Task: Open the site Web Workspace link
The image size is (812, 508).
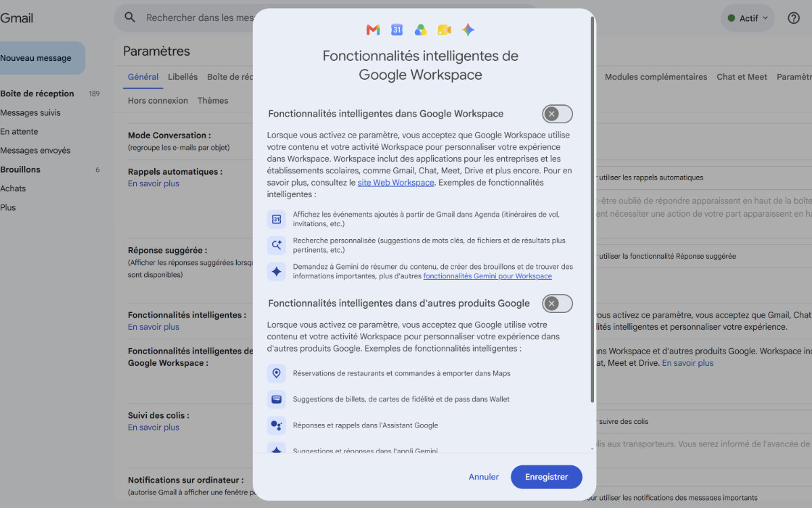Action: pos(396,183)
